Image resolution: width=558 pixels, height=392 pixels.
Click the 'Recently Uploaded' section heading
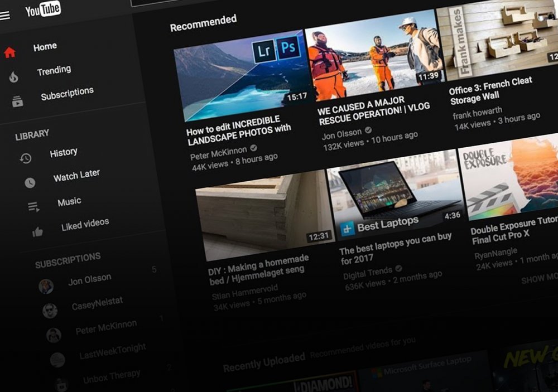coord(264,362)
